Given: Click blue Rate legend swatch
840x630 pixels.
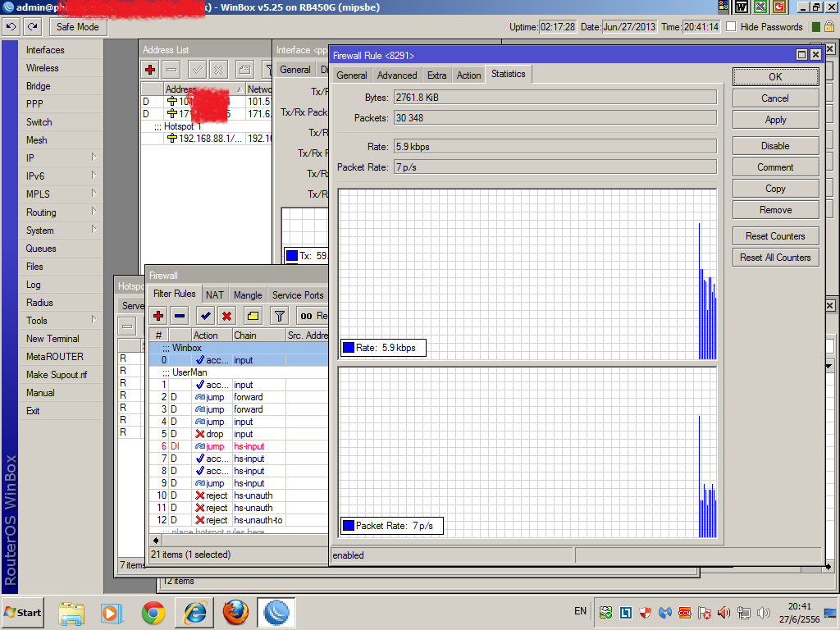Looking at the screenshot, I should click(348, 348).
